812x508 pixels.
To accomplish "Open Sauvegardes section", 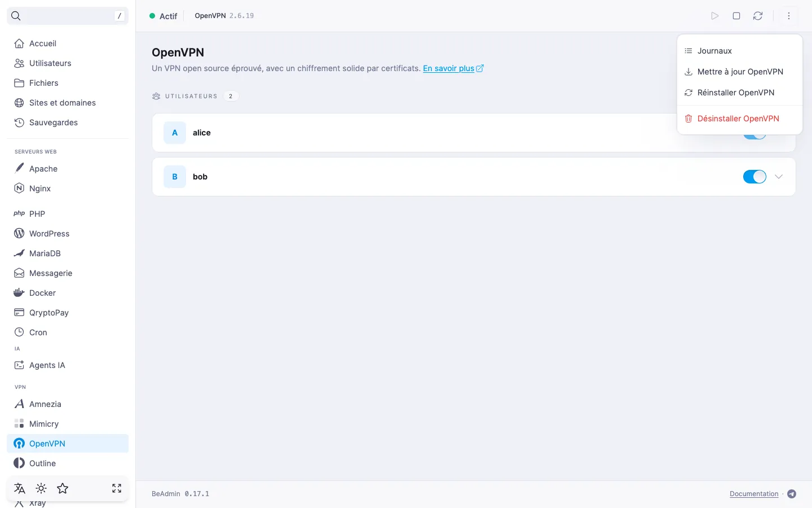I will (68, 122).
